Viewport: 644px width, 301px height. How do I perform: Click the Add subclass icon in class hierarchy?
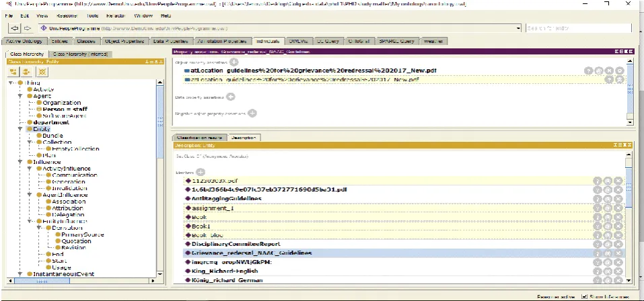tap(13, 72)
